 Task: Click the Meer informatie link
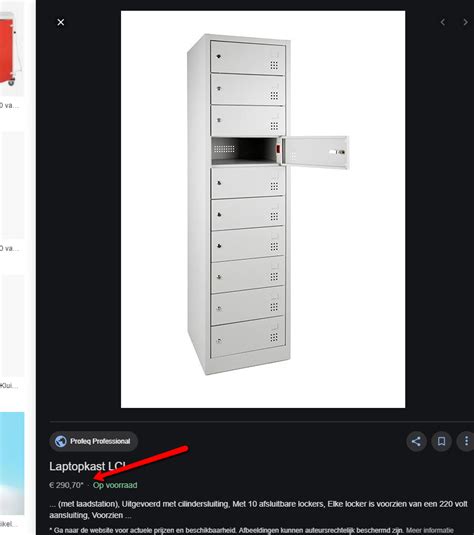(430, 530)
